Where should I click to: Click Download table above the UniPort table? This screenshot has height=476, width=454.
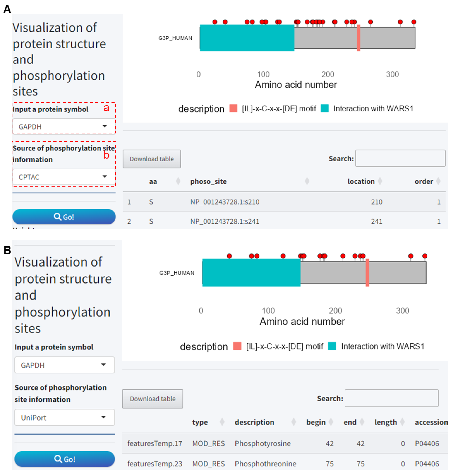tap(152, 399)
